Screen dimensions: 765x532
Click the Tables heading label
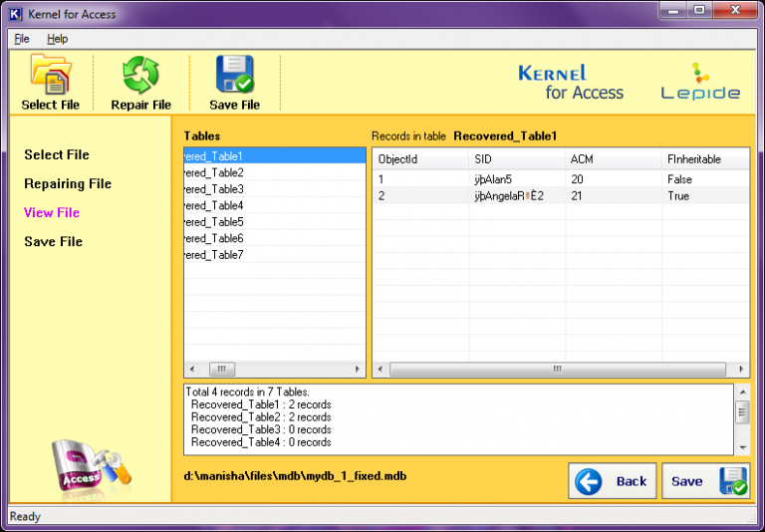(202, 136)
